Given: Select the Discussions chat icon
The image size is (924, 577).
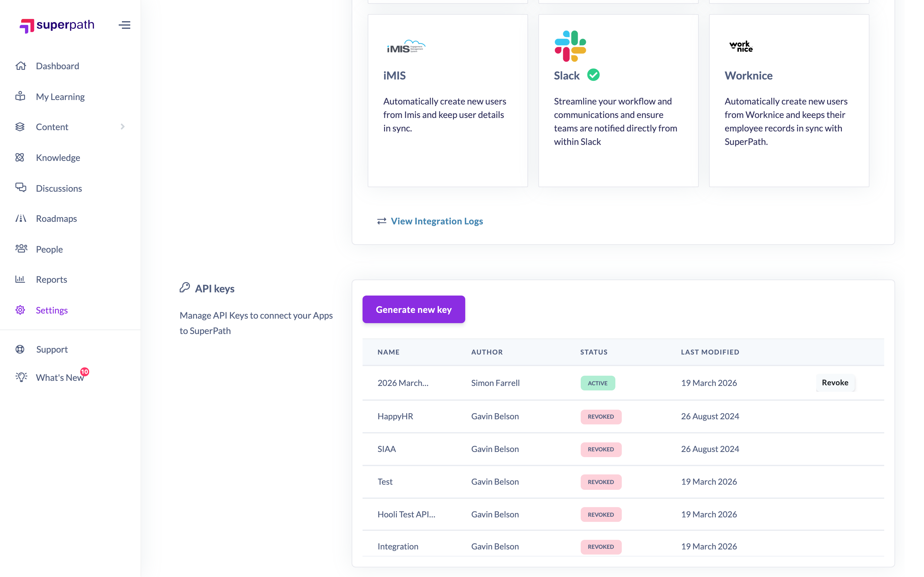Looking at the screenshot, I should 21,188.
